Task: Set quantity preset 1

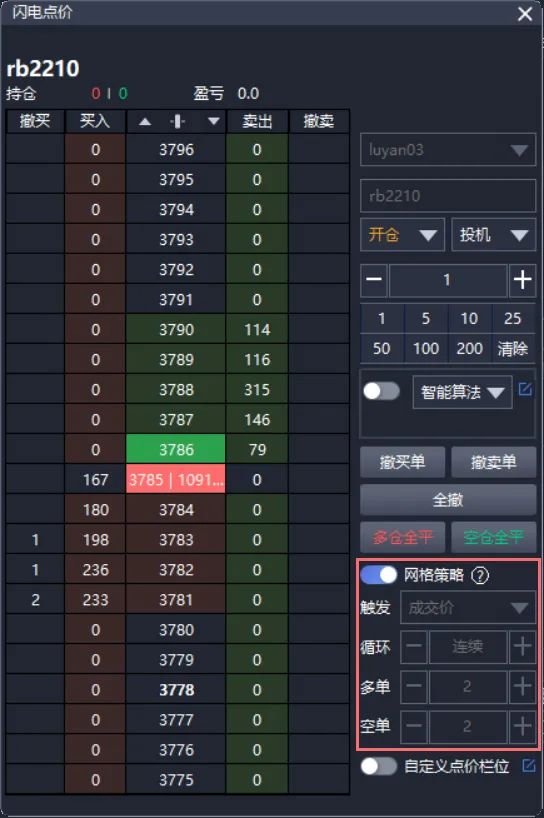Action: [x=382, y=318]
